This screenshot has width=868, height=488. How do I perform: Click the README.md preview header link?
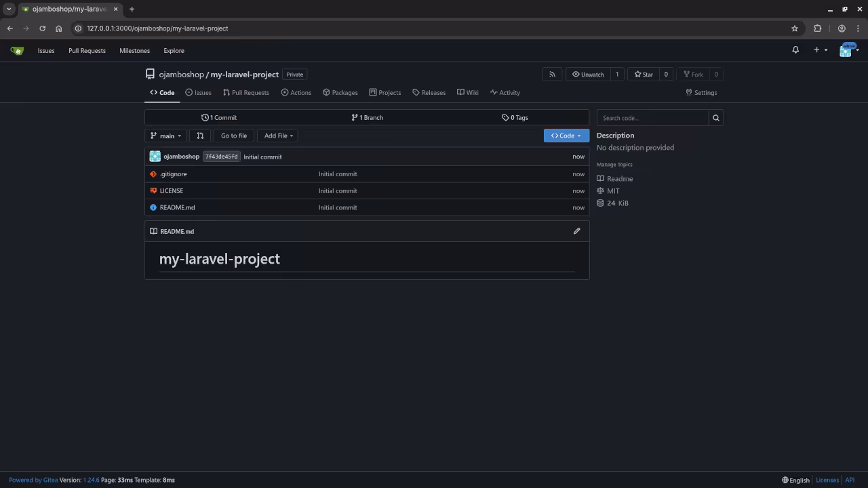(x=177, y=231)
